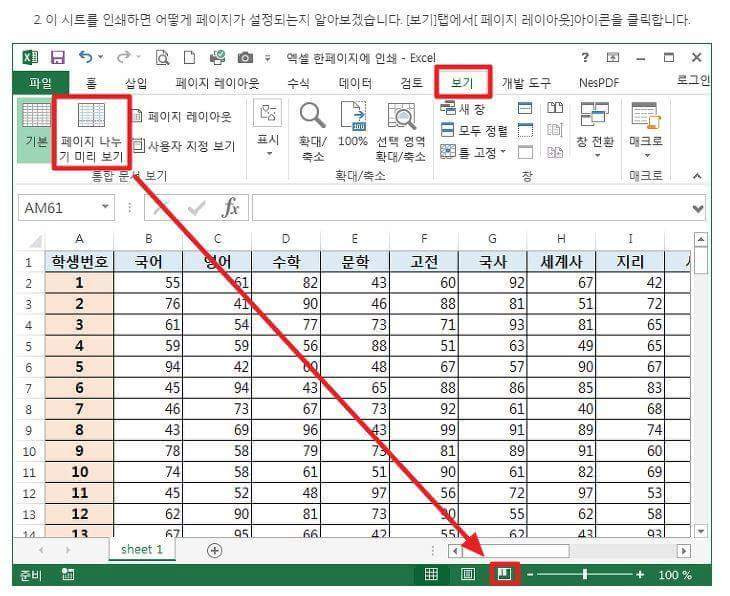Click the 창 전환 switch windows icon
The width and height of the screenshot is (730, 596).
pyautogui.click(x=595, y=130)
